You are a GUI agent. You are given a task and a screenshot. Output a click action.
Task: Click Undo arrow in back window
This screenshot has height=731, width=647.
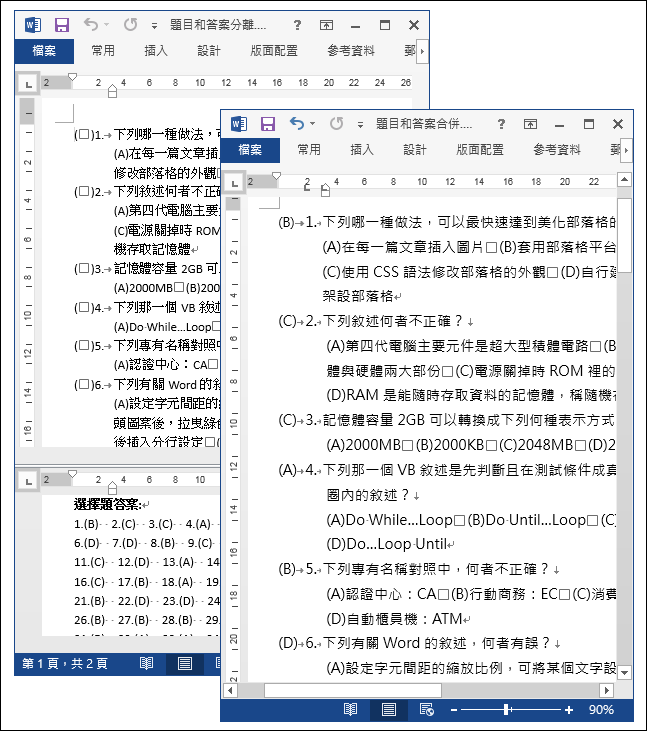point(90,24)
